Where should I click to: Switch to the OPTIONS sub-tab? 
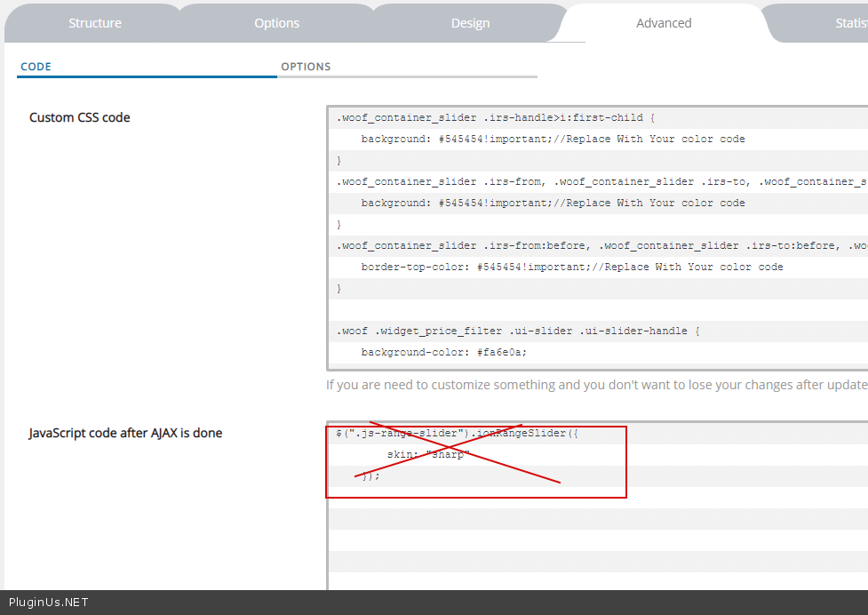(306, 67)
